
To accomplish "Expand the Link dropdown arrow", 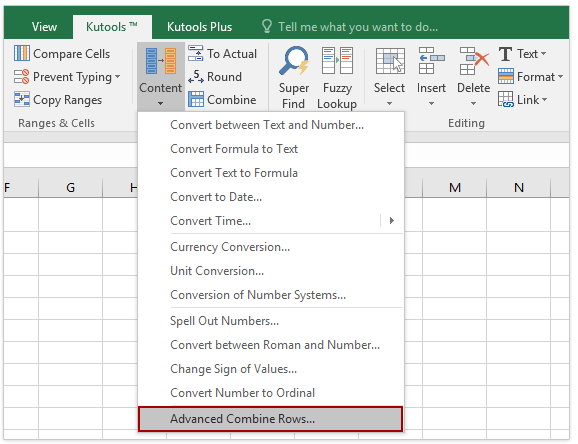I will [x=544, y=100].
